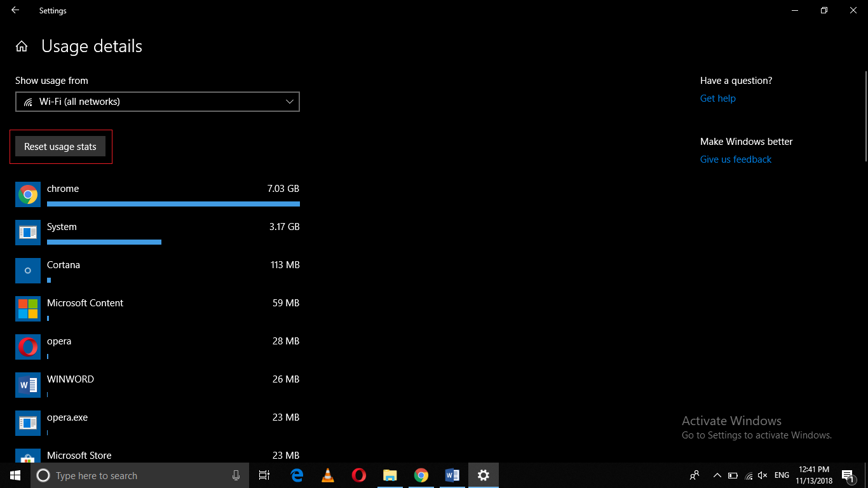Open File Explorer from the taskbar
This screenshot has height=488, width=868.
pyautogui.click(x=390, y=475)
